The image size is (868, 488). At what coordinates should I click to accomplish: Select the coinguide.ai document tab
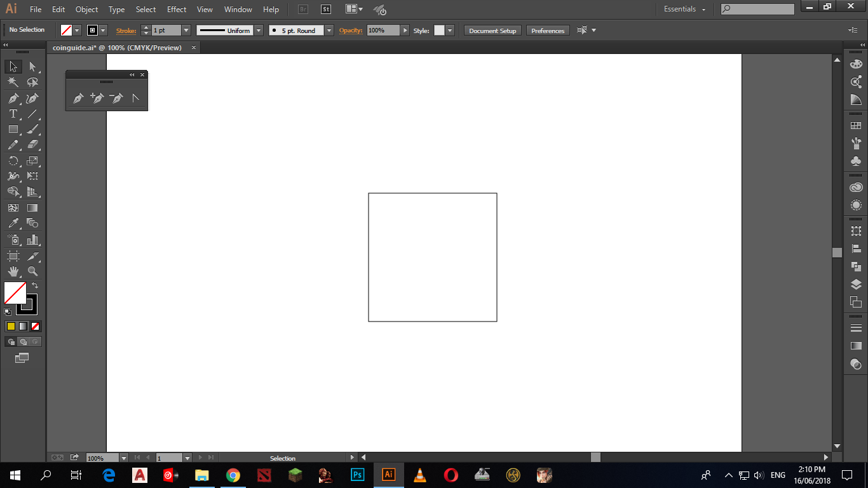(117, 48)
